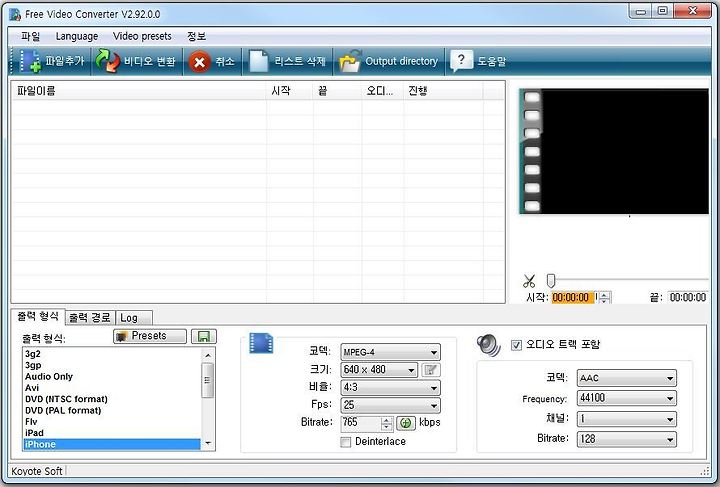The height and width of the screenshot is (487, 720).
Task: Select Audio Only output format
Action: coord(112,376)
